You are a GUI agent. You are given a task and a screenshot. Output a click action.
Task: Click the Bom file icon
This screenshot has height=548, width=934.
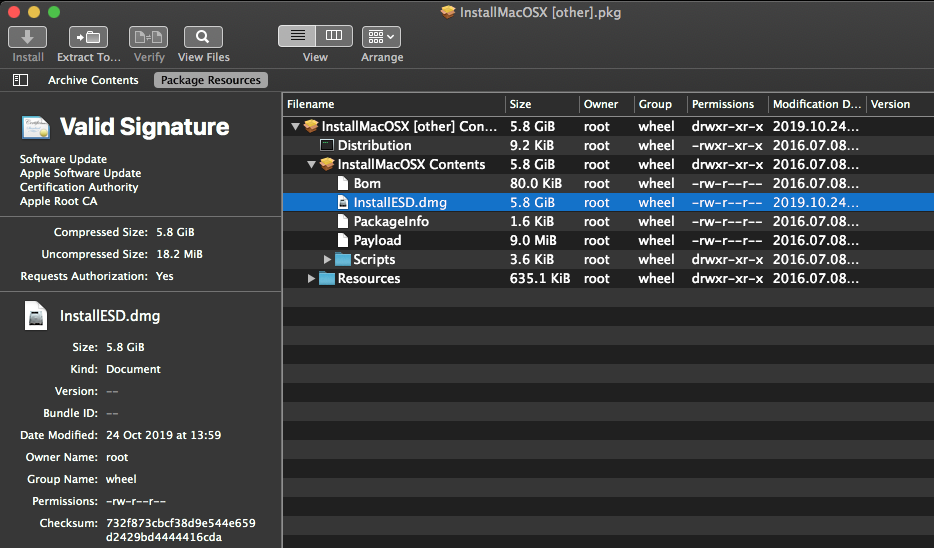343,183
